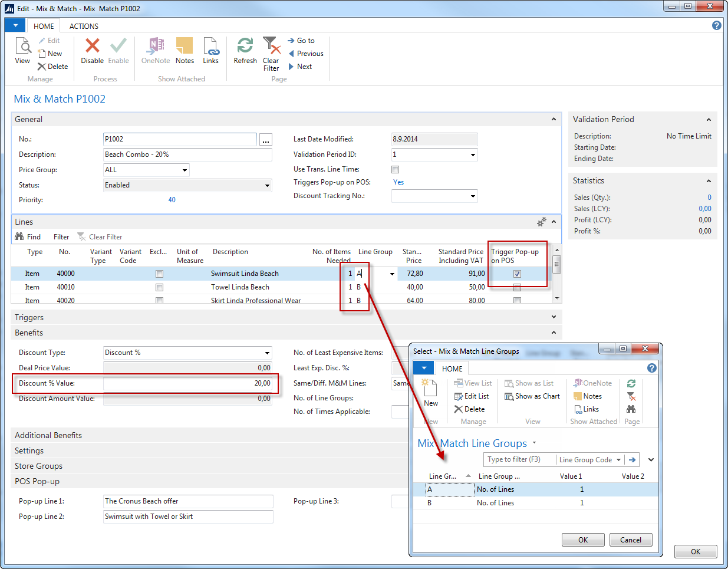Click the Refresh icon in ribbon

tap(245, 46)
